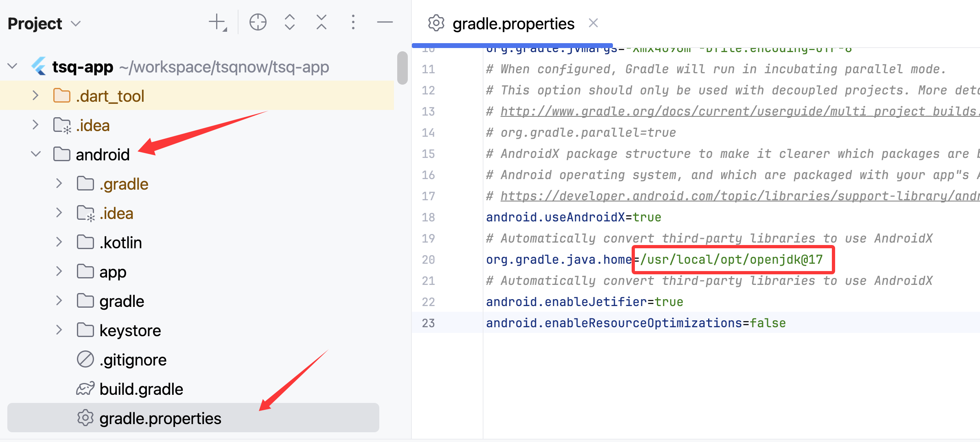
Task: Select gradle.properties in project tree
Action: 160,418
